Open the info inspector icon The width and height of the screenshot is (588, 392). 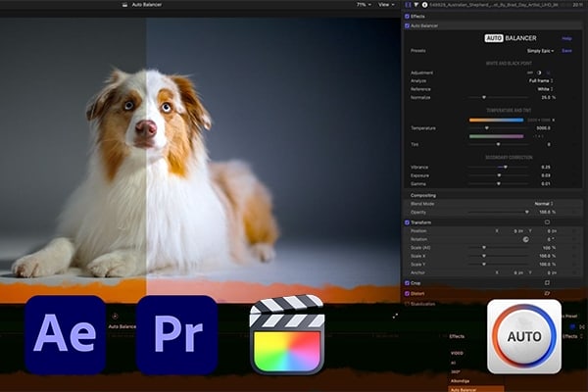(425, 5)
